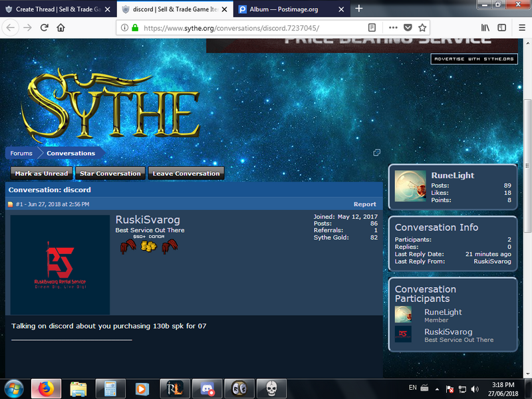Viewport: 532px width, 399px height.
Task: Open RuneLight profile name in sidebar
Action: (453, 175)
